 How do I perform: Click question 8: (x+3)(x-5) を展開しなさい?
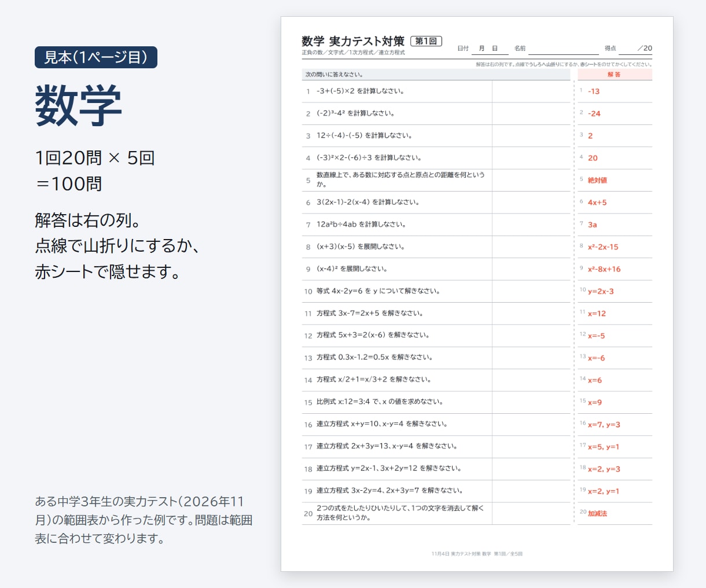pyautogui.click(x=361, y=247)
